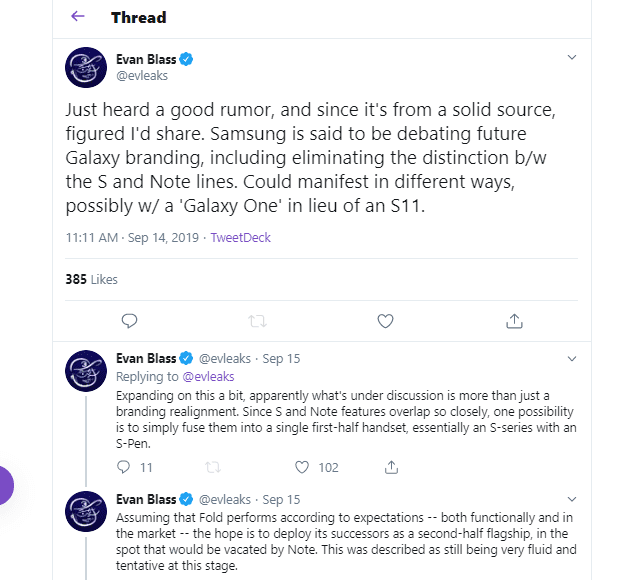The image size is (617, 580).
Task: Open chevron menu on the Fold successors reply
Action: click(x=572, y=499)
